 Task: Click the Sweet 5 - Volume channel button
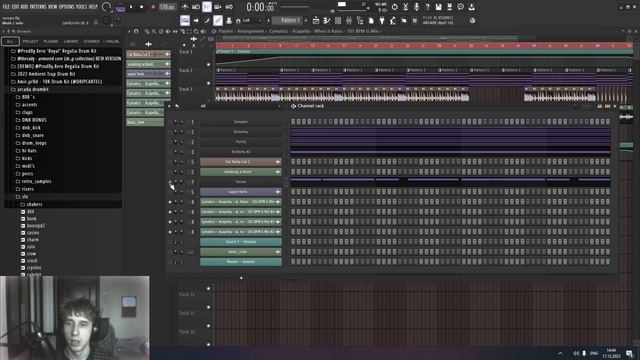click(x=241, y=242)
